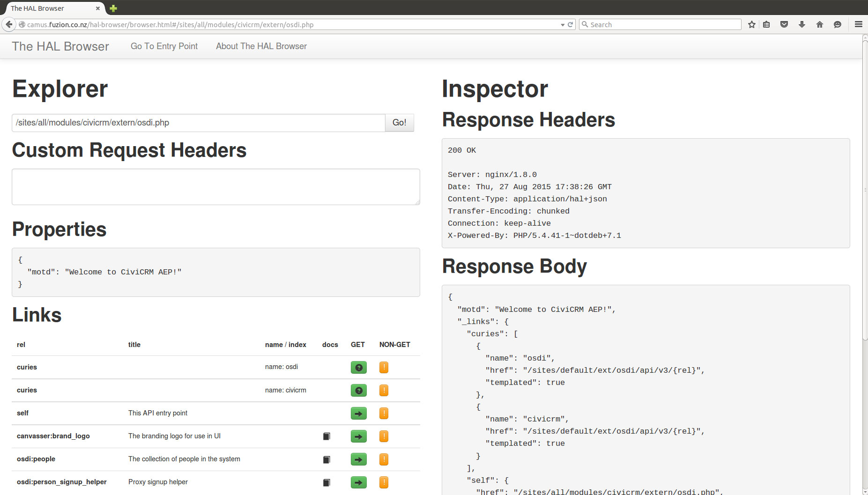Viewport: 868px width, 495px height.
Task: Click the browser back arrow button
Action: click(x=9, y=24)
